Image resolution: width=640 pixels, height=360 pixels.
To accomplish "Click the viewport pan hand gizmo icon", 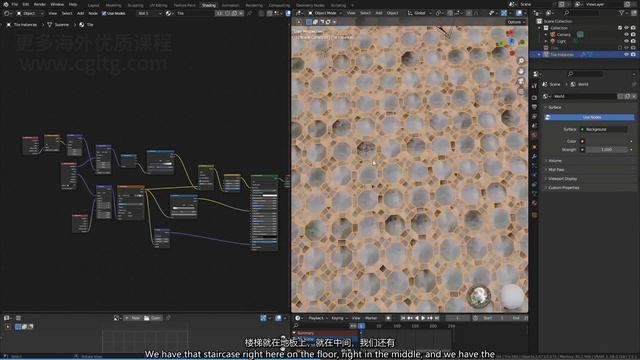I will (x=521, y=71).
